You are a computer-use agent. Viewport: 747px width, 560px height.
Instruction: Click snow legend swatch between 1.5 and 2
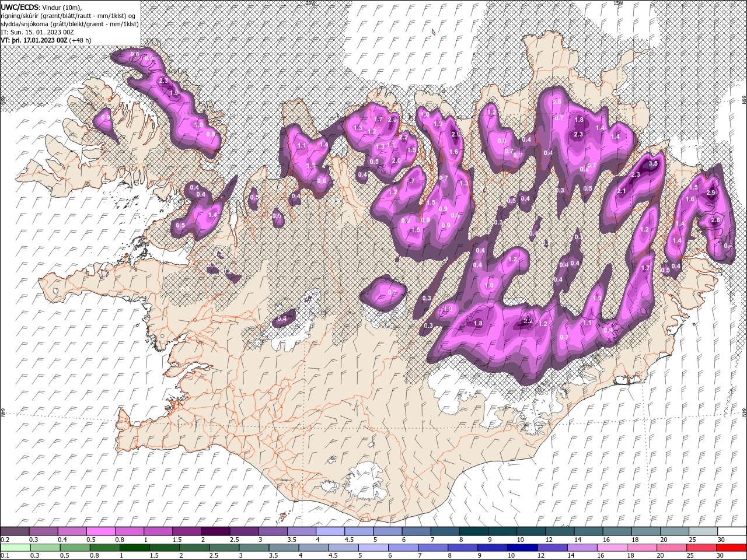pyautogui.click(x=187, y=531)
